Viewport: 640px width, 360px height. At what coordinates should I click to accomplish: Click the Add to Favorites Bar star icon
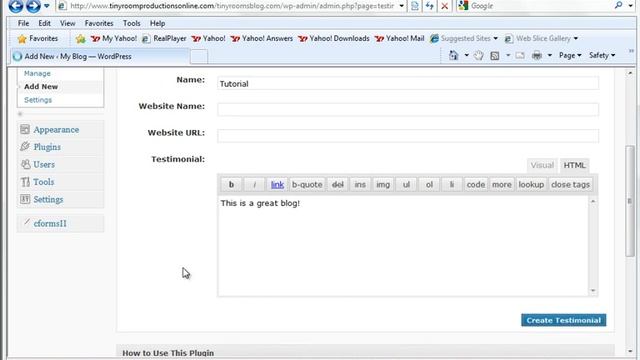click(x=80, y=38)
